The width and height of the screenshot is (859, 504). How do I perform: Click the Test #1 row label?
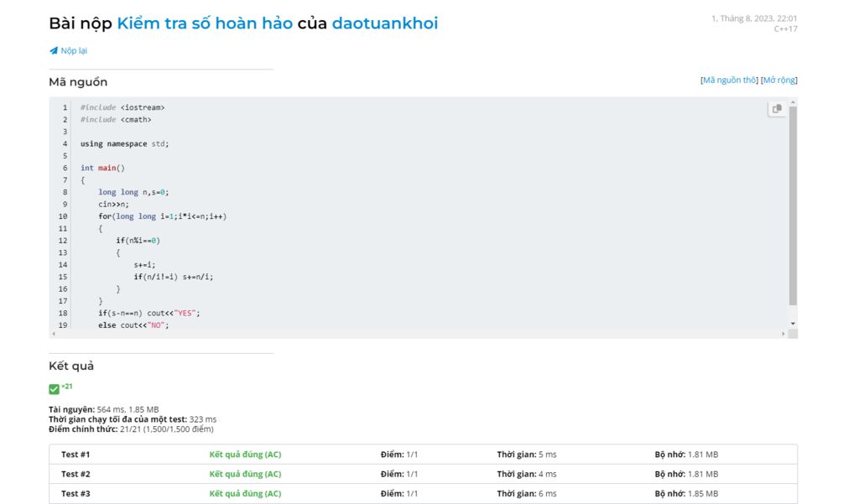[x=75, y=455]
